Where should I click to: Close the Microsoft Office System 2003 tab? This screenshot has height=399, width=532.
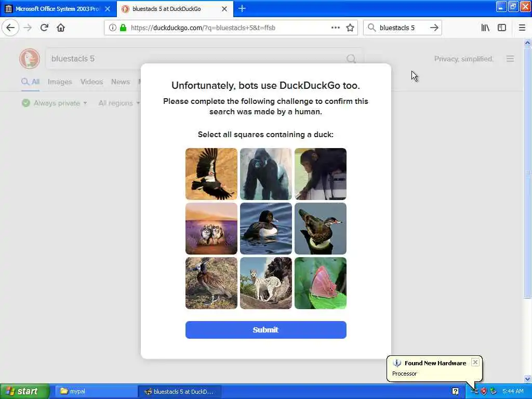click(108, 9)
